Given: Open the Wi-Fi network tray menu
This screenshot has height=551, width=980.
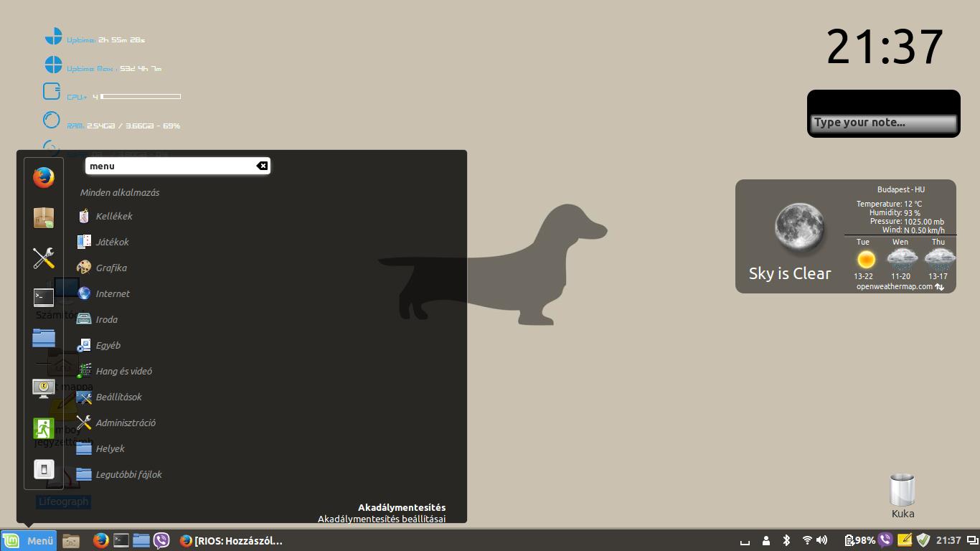Looking at the screenshot, I should click(807, 540).
